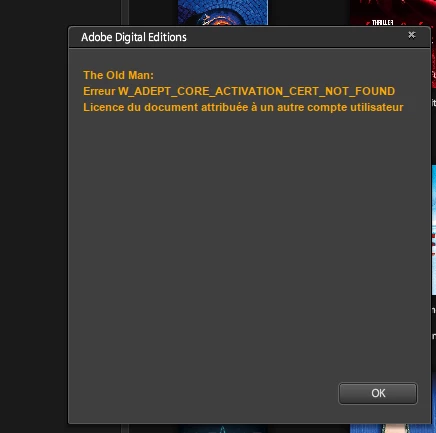Click OK to dismiss the error dialog
This screenshot has height=433, width=436.
pyautogui.click(x=378, y=393)
